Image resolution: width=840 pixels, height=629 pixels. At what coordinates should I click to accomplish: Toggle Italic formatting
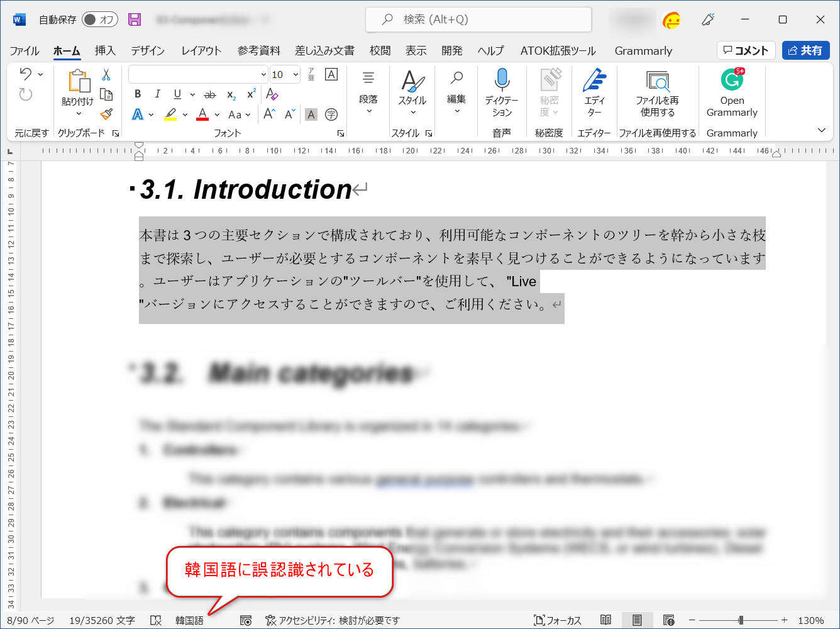click(157, 94)
